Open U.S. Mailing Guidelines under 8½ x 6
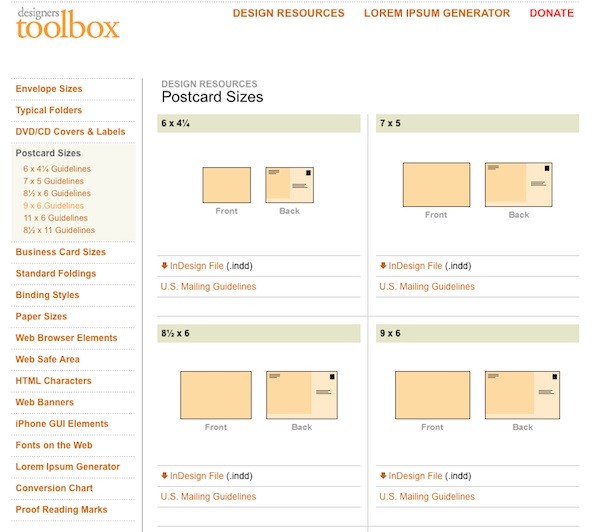 tap(208, 496)
